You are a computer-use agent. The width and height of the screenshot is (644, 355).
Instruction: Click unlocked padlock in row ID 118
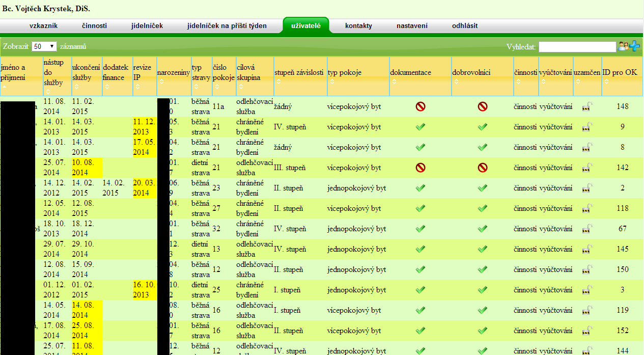[x=587, y=208]
